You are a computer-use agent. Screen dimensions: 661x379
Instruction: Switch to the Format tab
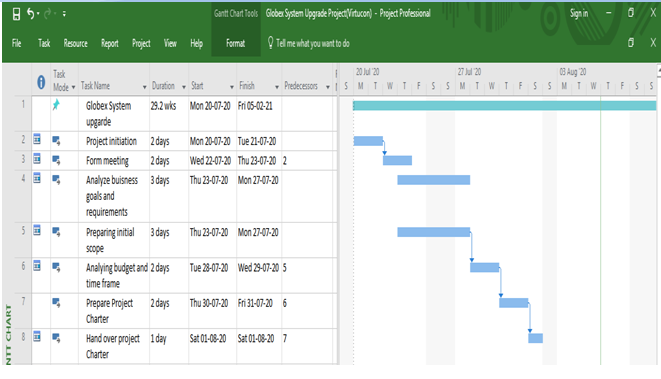coord(235,43)
